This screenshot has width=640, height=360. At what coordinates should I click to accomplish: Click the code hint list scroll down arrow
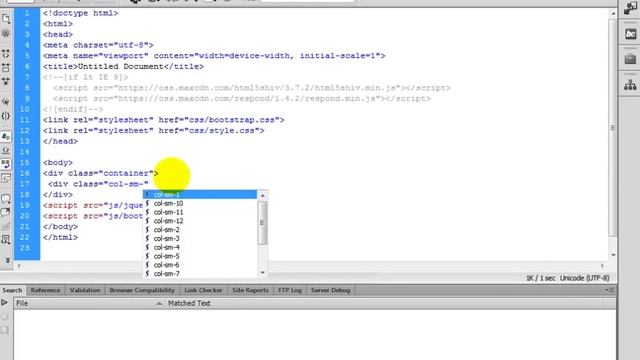coord(262,273)
